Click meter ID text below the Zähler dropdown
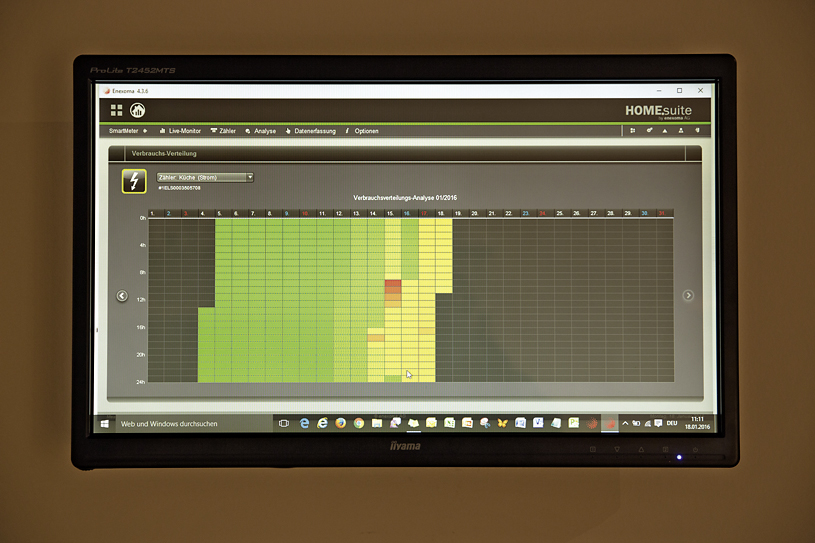This screenshot has width=815, height=543. pyautogui.click(x=179, y=188)
